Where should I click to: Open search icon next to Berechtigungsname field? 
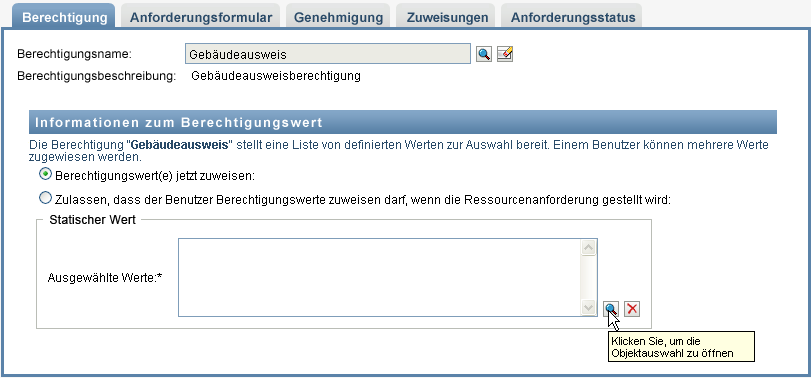click(x=484, y=54)
